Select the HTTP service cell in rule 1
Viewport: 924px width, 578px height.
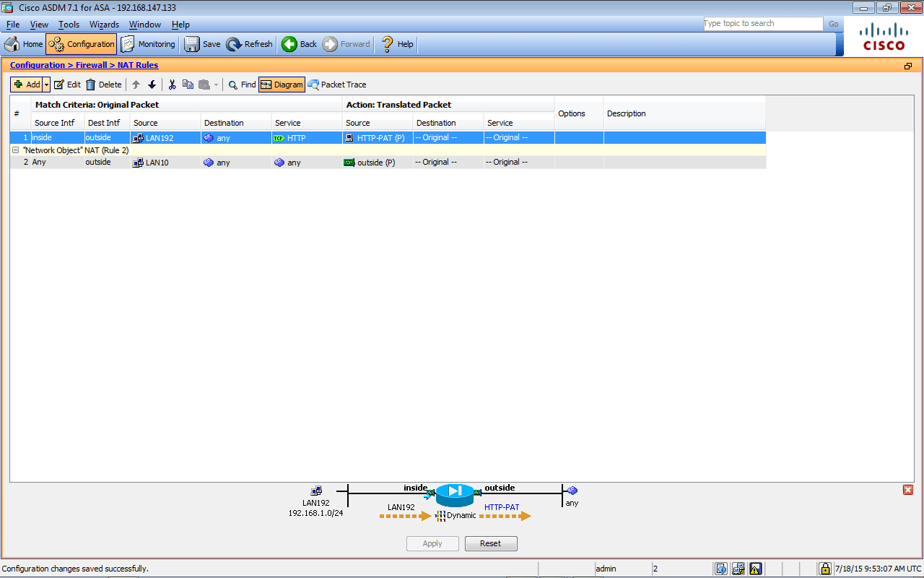tap(307, 137)
